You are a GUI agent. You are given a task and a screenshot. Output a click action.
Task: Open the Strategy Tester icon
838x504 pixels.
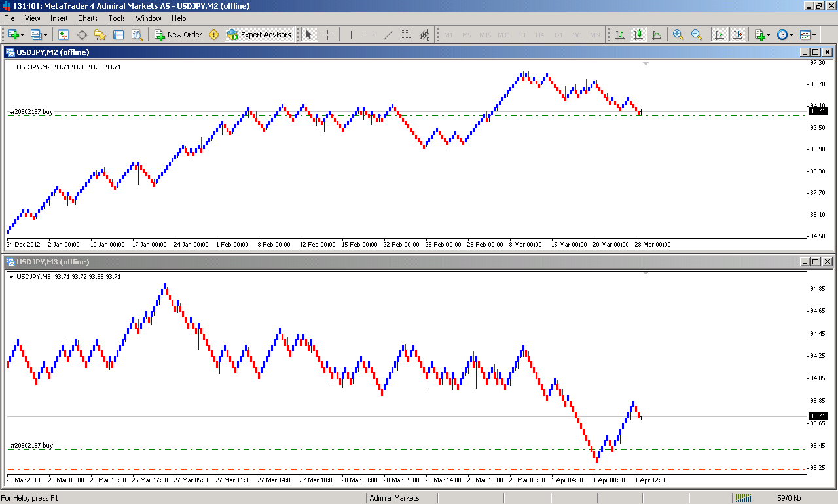click(137, 35)
